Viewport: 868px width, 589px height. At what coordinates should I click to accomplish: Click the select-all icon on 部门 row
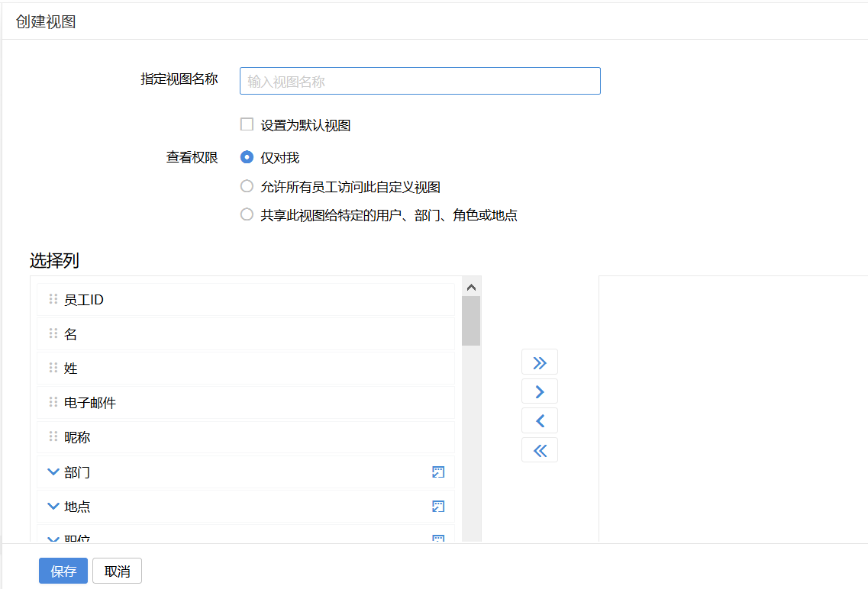(x=438, y=472)
